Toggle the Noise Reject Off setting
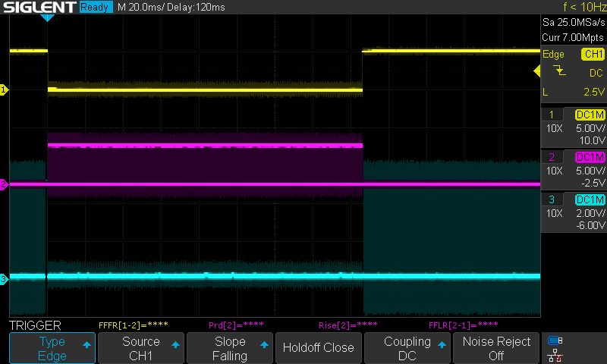607x364 pixels. point(496,348)
